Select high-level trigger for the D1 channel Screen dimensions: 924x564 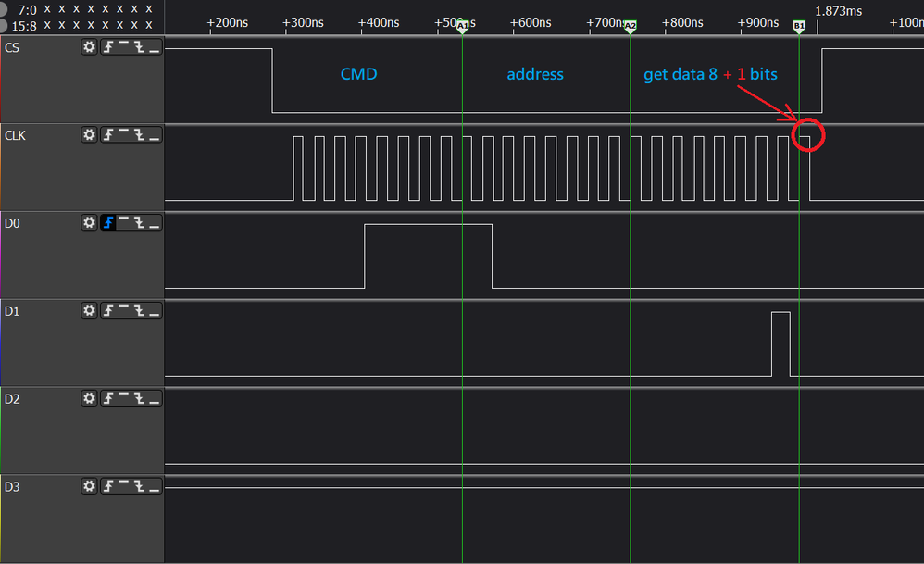pyautogui.click(x=122, y=310)
